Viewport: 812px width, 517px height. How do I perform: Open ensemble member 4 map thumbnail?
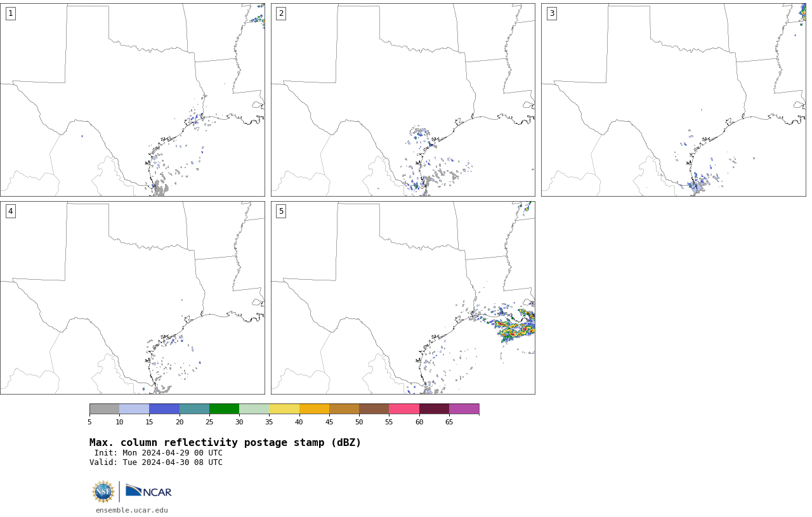point(133,298)
